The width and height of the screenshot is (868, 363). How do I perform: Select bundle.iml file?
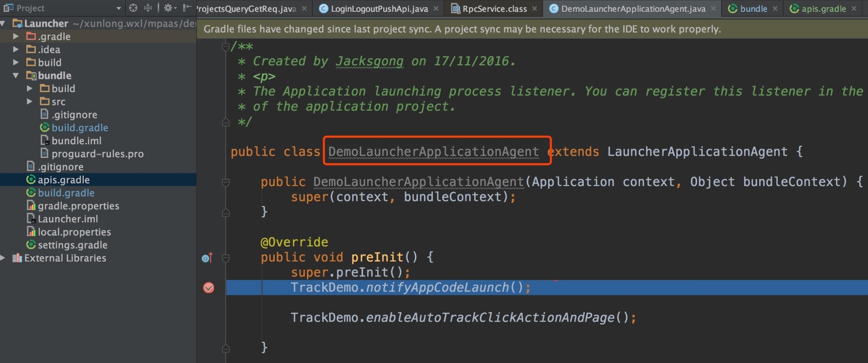77,141
